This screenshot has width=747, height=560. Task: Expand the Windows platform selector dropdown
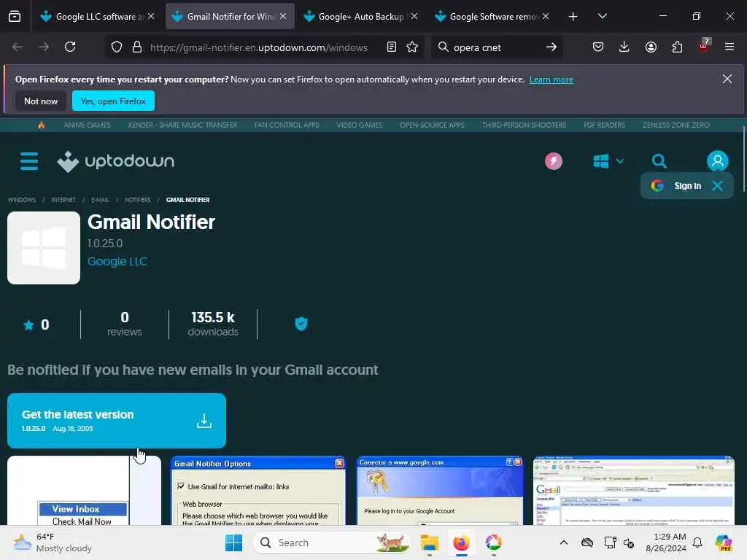point(608,161)
